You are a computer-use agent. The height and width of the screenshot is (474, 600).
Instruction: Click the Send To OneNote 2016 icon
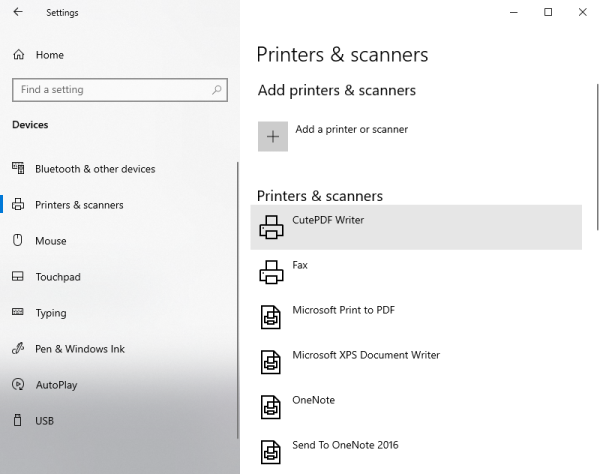pos(271,451)
